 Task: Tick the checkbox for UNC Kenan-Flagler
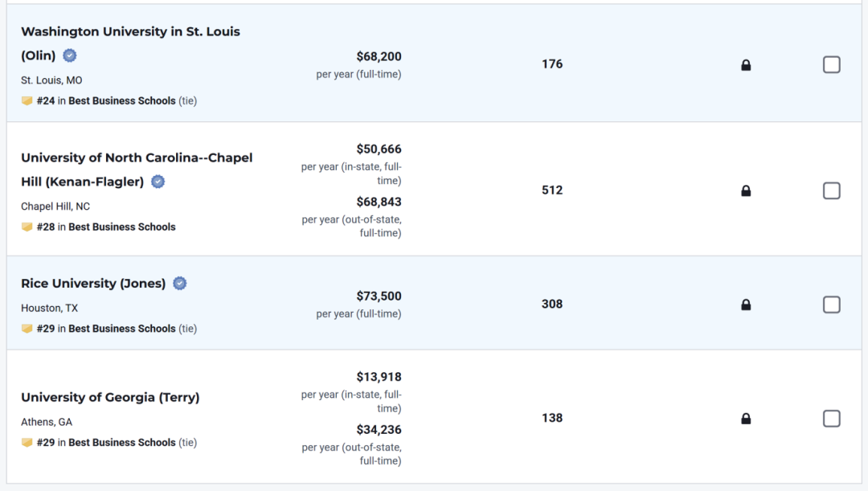click(x=832, y=190)
